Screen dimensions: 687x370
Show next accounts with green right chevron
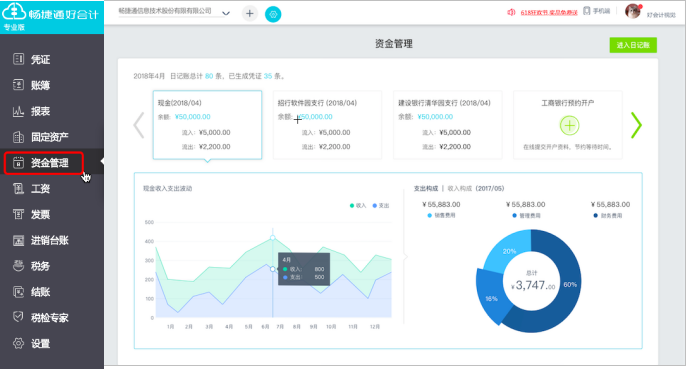636,125
